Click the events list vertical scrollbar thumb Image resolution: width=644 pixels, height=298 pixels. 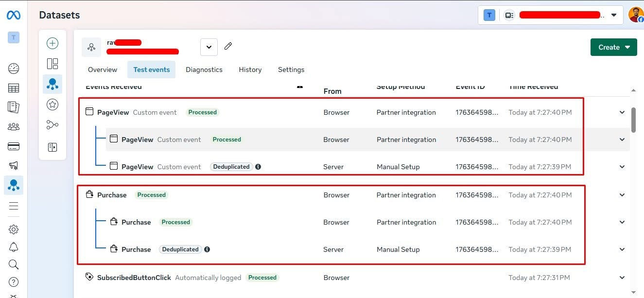coord(633,120)
